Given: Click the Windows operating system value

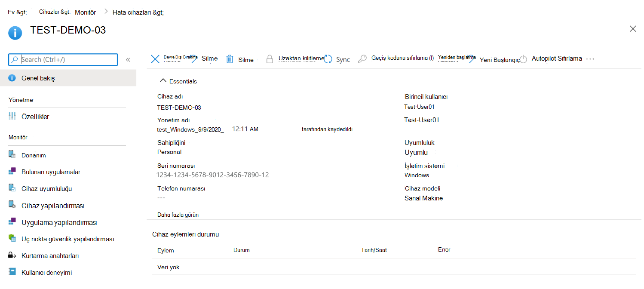Looking at the screenshot, I should click(417, 175).
